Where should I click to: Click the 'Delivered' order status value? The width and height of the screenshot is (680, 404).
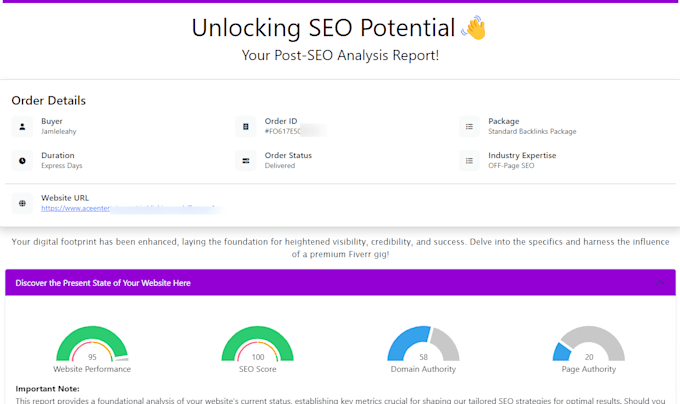(x=280, y=166)
